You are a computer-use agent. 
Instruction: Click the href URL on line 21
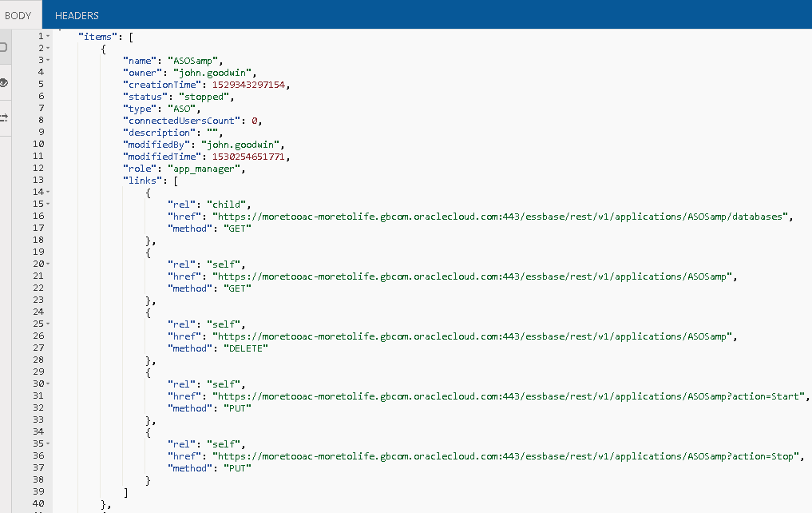coord(473,276)
